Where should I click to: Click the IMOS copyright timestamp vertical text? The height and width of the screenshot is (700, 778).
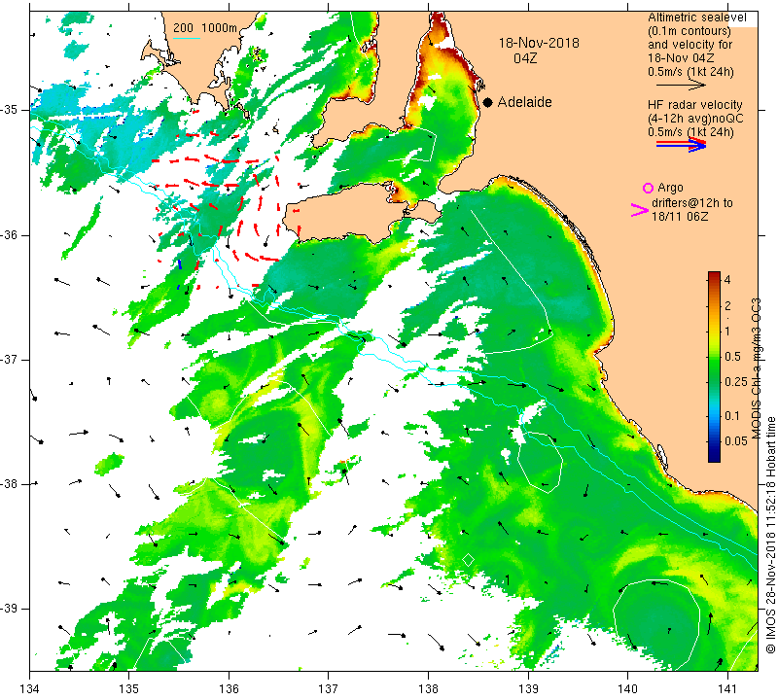(770, 536)
